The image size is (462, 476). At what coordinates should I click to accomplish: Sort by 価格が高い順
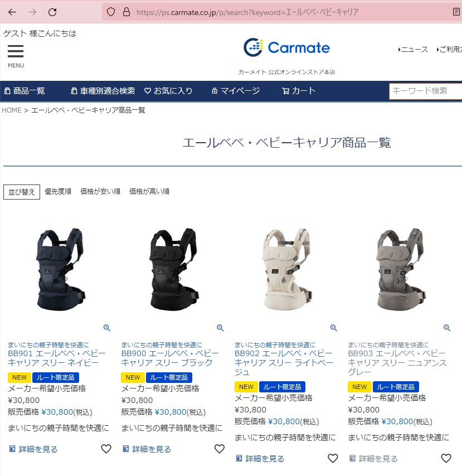click(149, 192)
